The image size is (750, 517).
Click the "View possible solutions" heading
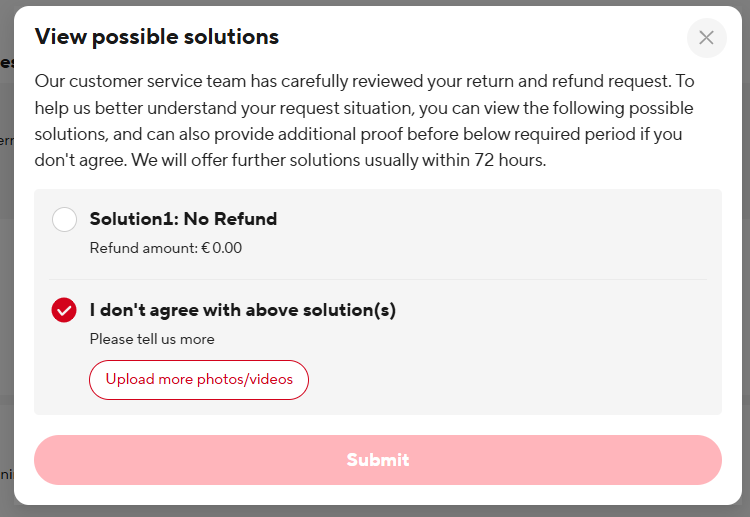pos(157,38)
